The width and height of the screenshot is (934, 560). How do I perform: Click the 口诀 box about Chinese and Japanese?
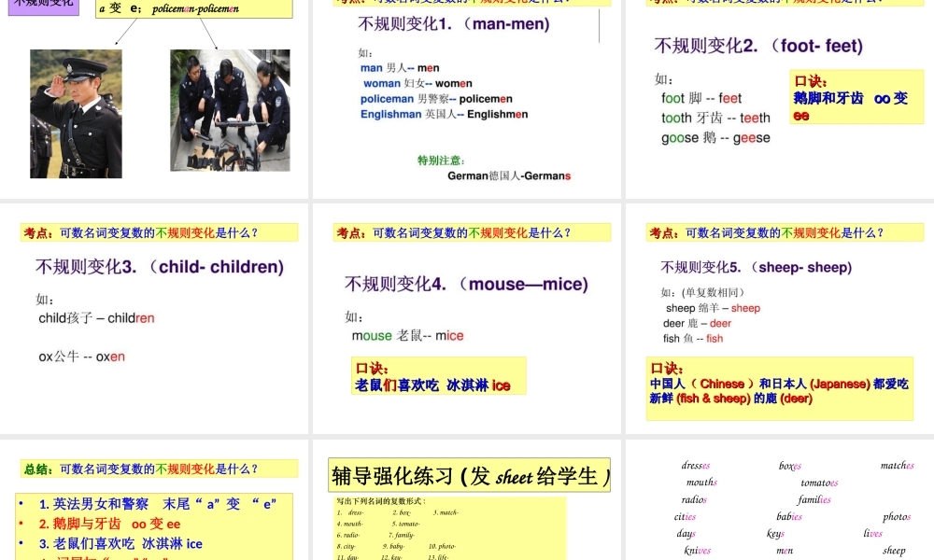click(x=780, y=388)
